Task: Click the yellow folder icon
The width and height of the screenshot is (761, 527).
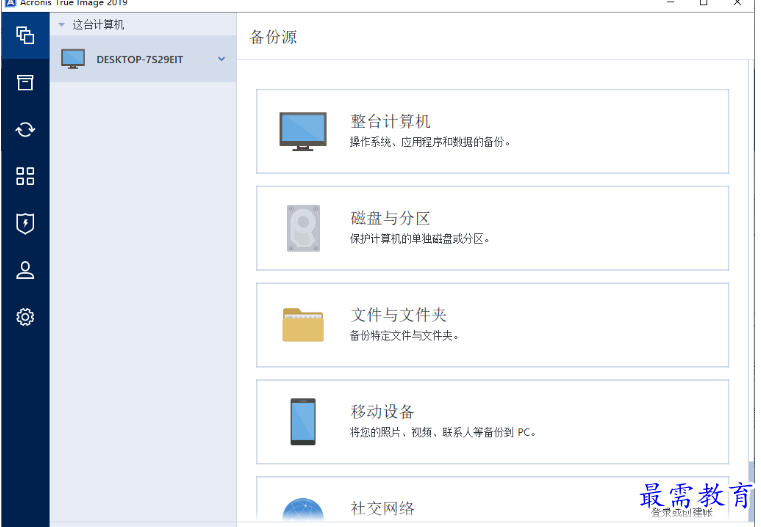Action: point(303,325)
